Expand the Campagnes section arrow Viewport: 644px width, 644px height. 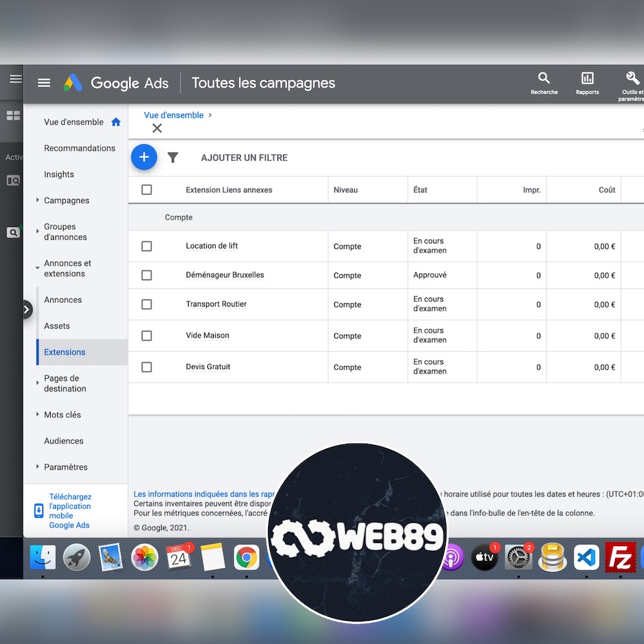pos(37,200)
